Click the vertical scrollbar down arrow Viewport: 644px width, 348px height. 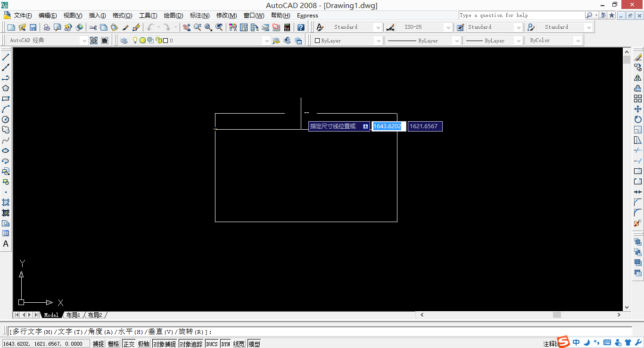[x=627, y=307]
